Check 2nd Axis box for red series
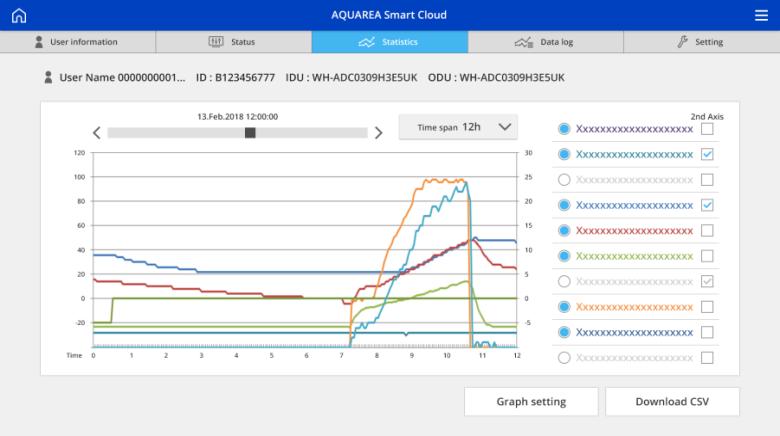 [x=707, y=230]
